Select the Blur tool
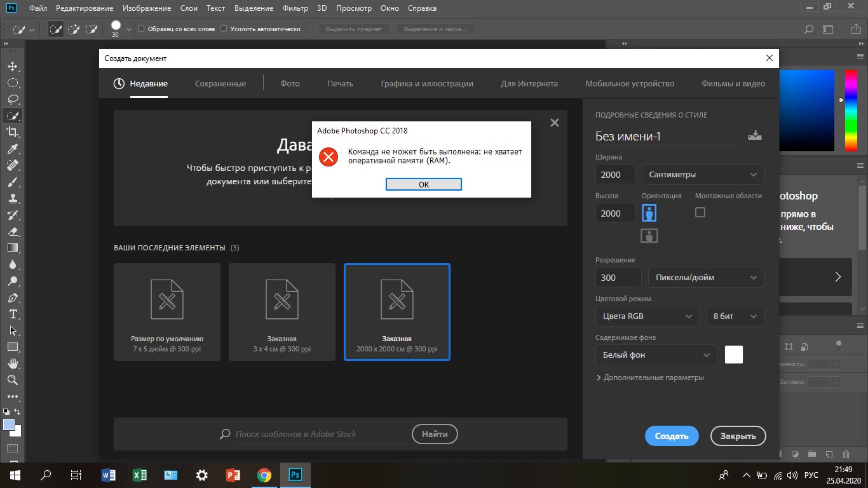The image size is (868, 488). [x=12, y=264]
